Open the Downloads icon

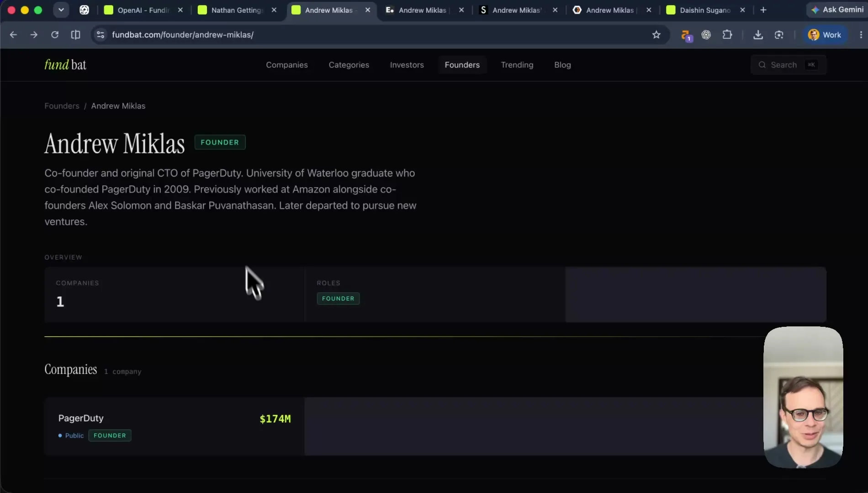click(x=758, y=35)
